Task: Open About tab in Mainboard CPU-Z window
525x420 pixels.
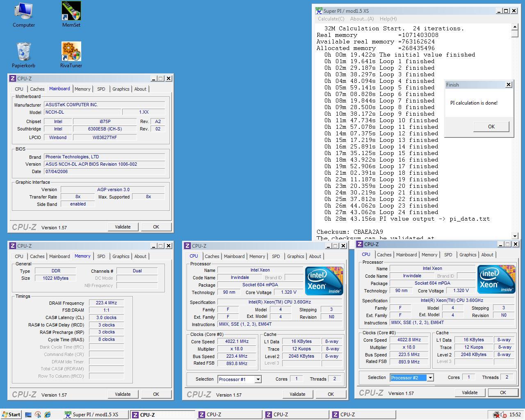Action: tap(140, 89)
